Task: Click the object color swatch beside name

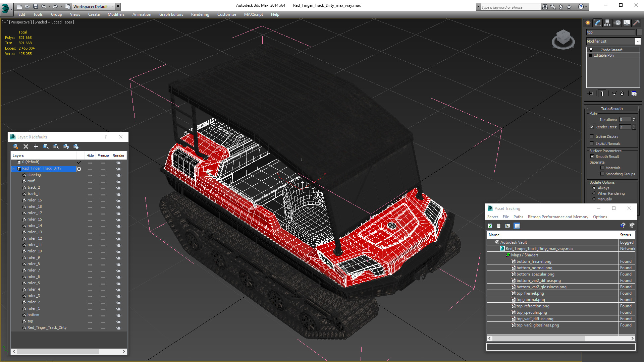Action: point(639,32)
